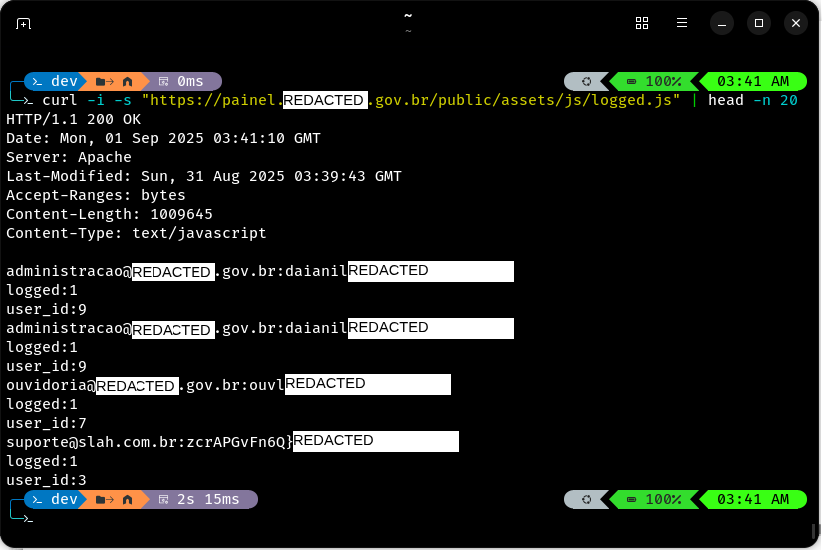The width and height of the screenshot is (822, 550).
Task: Click the 'user_id:7' line
Action: [46, 423]
